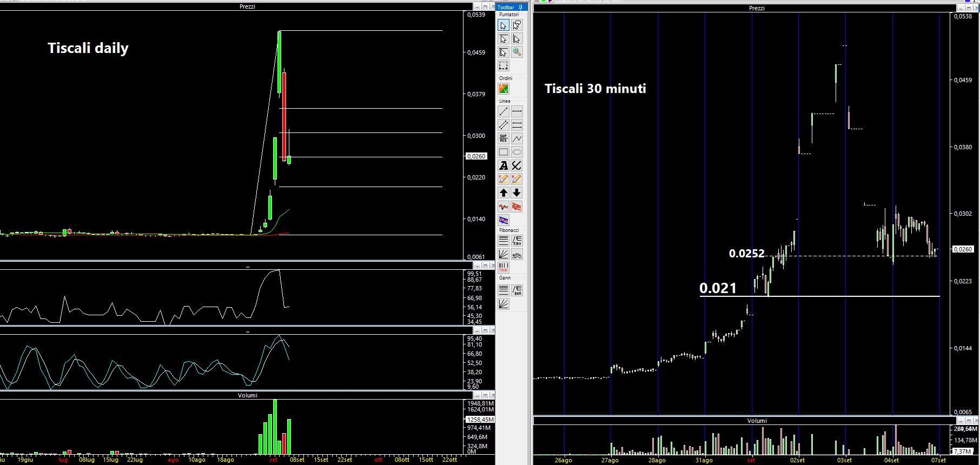Click Volumi header of 30-minute chart
The width and height of the screenshot is (980, 465).
pyautogui.click(x=757, y=421)
